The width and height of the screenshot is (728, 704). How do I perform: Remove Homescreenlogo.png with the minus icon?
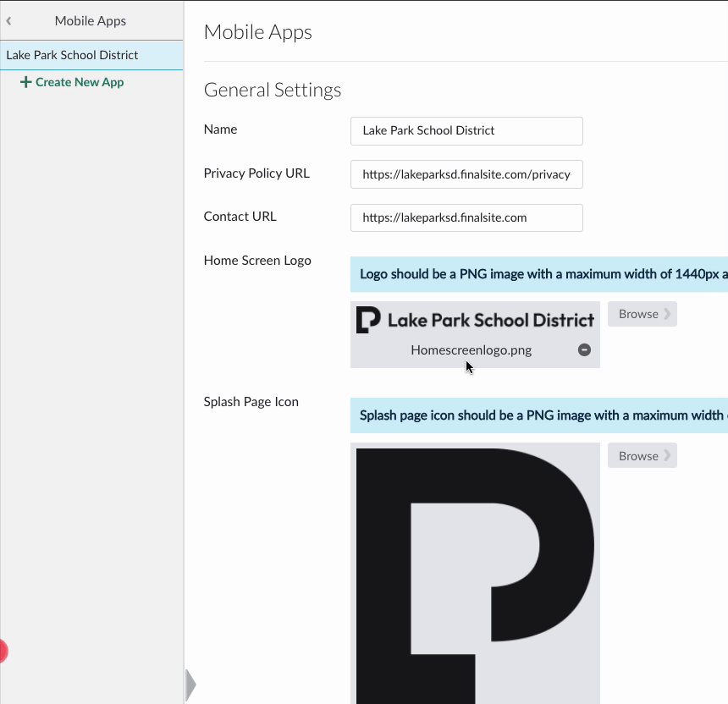(585, 350)
